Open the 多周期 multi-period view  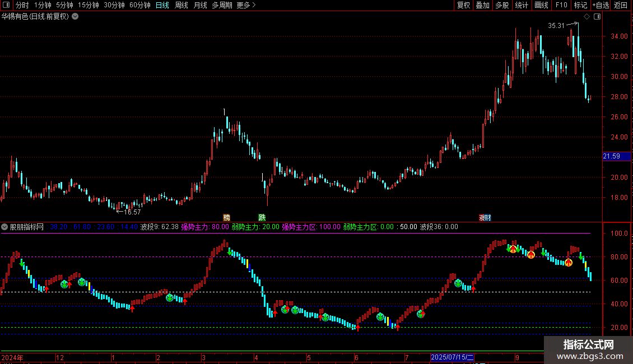coord(222,5)
